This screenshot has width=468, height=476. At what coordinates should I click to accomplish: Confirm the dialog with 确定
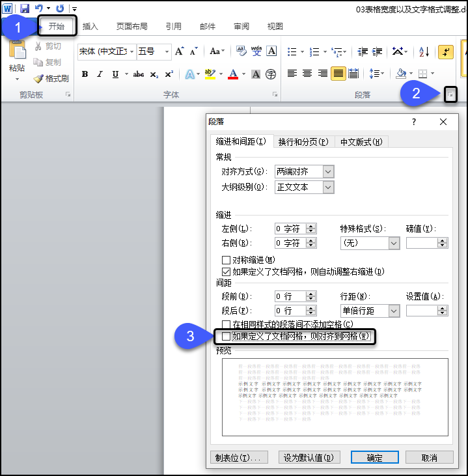click(x=374, y=458)
